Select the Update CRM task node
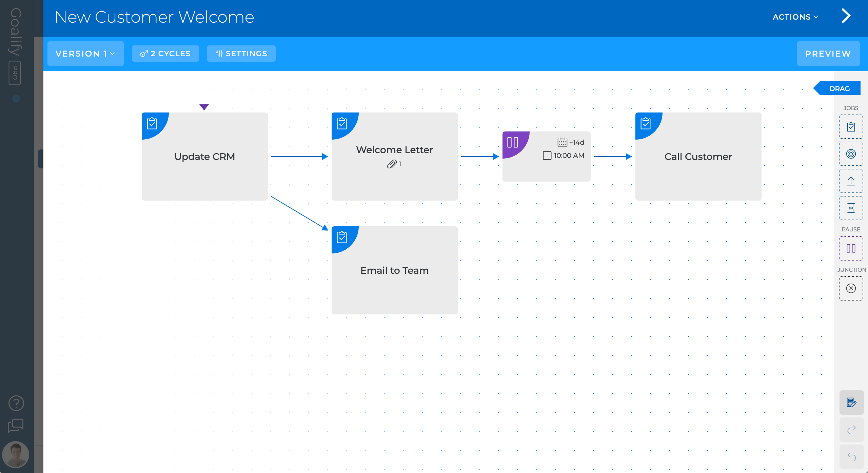 click(x=204, y=157)
